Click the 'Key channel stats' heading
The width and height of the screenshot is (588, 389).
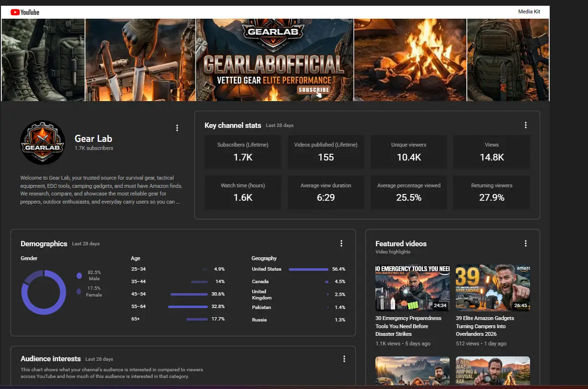[x=233, y=125]
